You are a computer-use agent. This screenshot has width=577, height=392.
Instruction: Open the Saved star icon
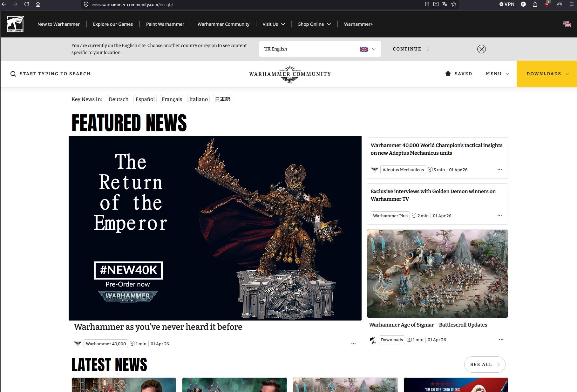pyautogui.click(x=448, y=74)
